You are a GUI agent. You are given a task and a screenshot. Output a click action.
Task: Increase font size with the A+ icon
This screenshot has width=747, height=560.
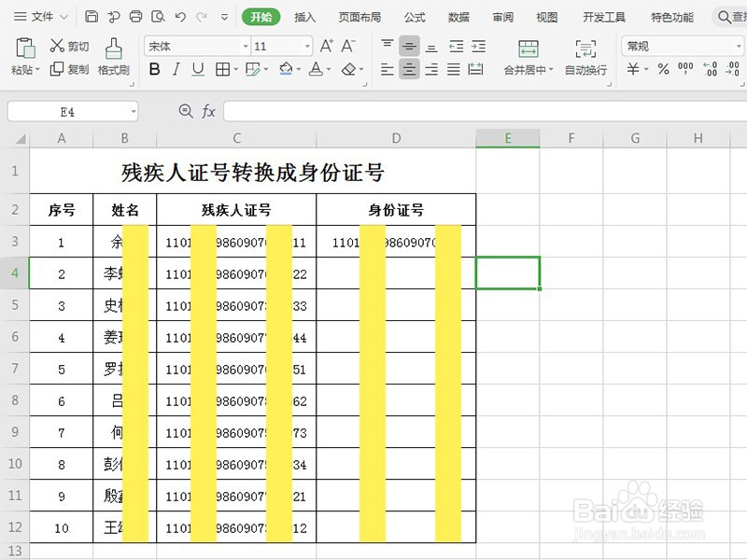[x=325, y=45]
